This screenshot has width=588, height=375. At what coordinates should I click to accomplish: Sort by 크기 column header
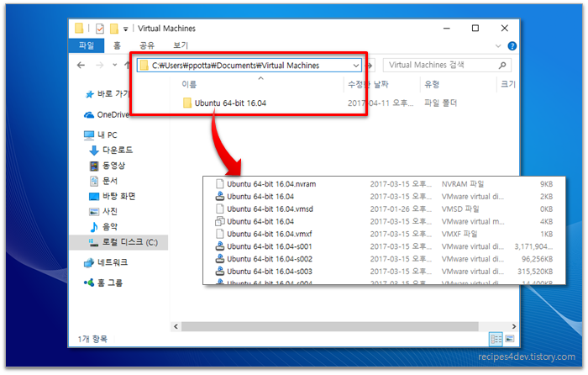508,84
